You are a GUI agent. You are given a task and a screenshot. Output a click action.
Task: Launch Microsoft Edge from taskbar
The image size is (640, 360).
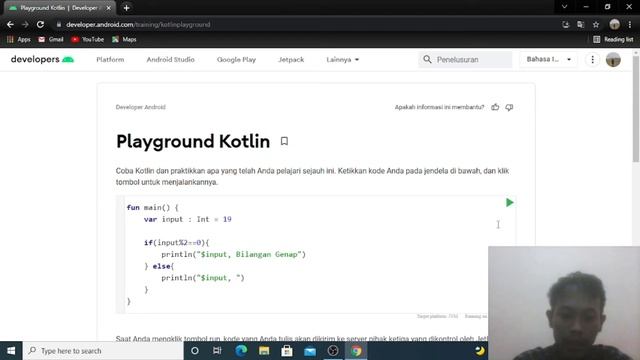(241, 351)
